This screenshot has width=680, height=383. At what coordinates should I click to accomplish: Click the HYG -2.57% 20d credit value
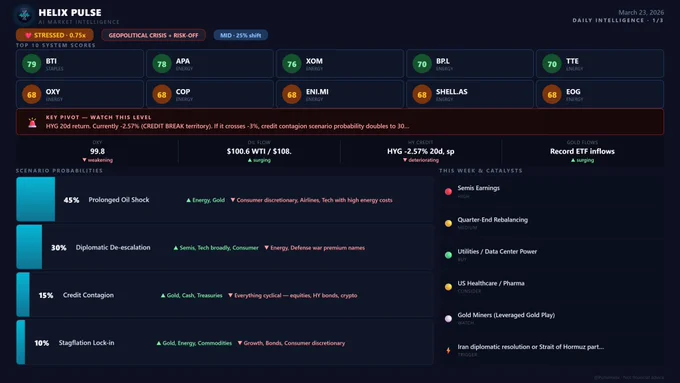coord(421,151)
